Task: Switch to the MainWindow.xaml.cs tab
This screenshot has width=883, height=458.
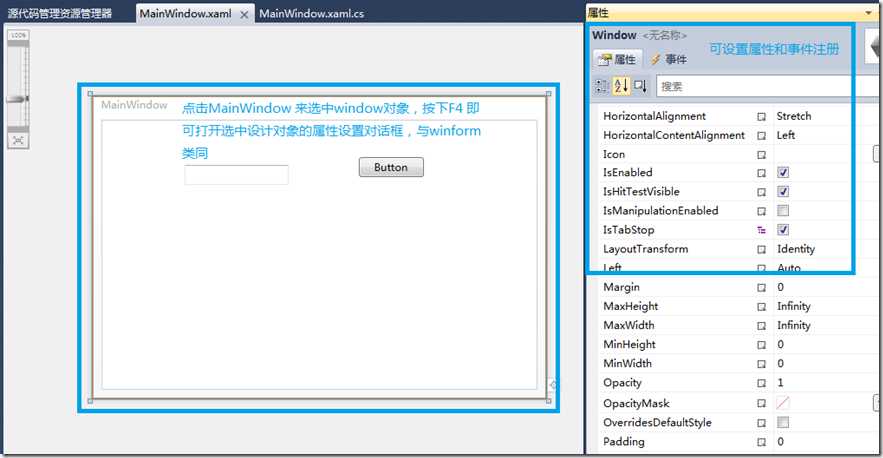Action: point(311,14)
